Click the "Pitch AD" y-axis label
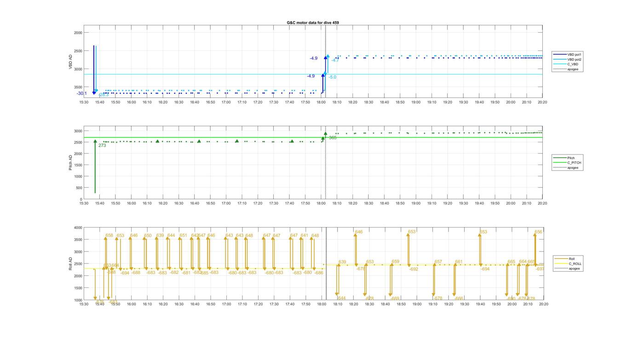Screen dimensions: 644x337 70,162
